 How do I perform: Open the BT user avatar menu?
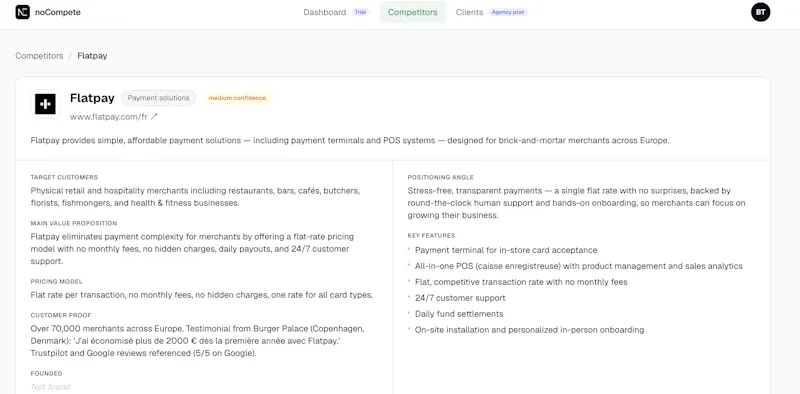point(760,12)
